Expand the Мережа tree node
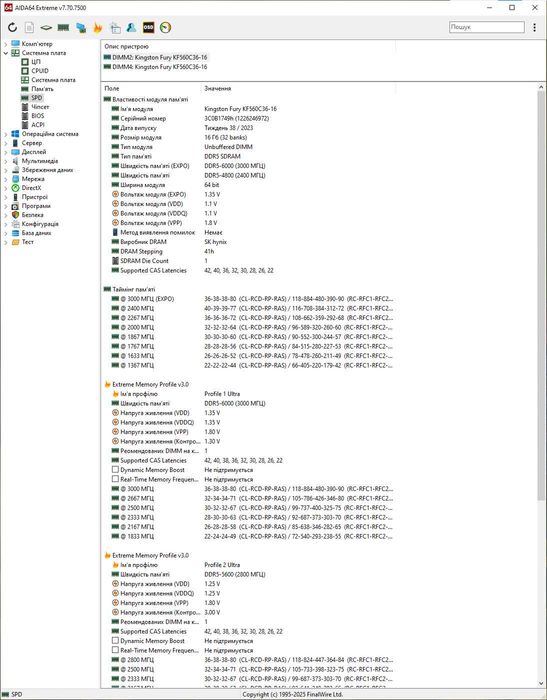This screenshot has height=700, width=547. point(6,179)
